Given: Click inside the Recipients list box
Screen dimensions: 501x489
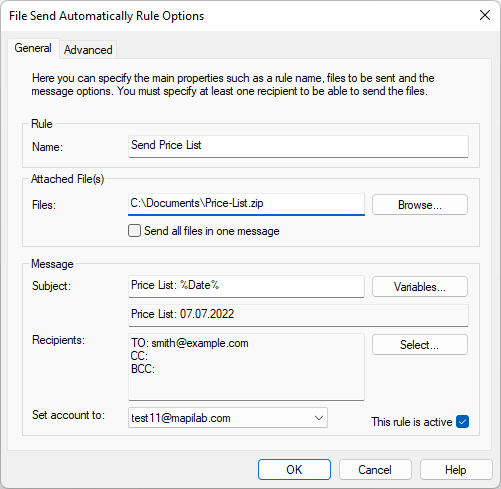Looking at the screenshot, I should (246, 367).
